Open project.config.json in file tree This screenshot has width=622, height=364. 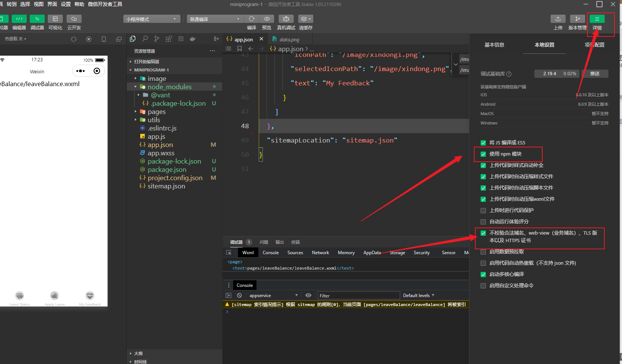pyautogui.click(x=174, y=178)
